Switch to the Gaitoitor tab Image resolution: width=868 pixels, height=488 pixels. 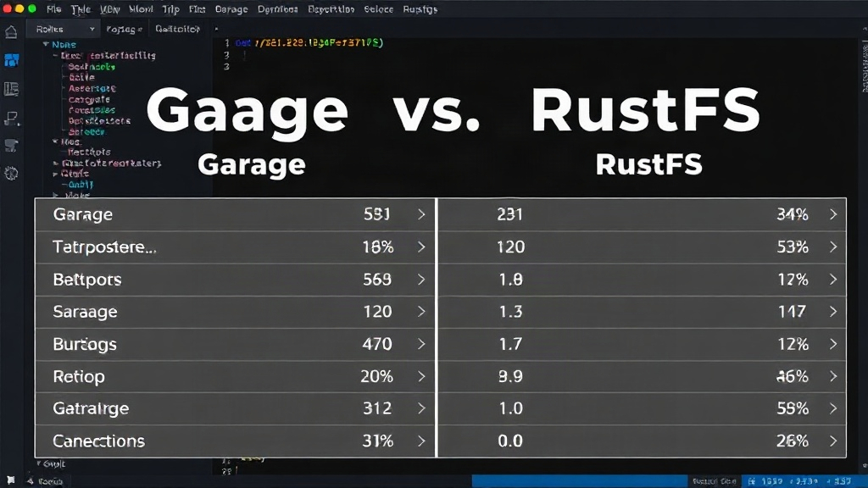pos(177,29)
